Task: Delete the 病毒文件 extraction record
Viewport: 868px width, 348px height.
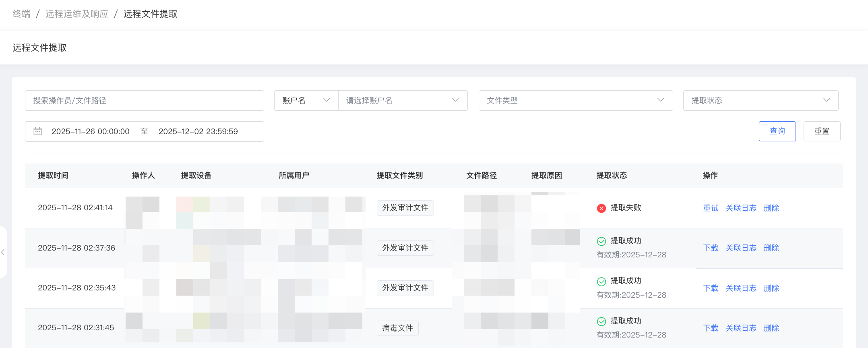Action: [x=771, y=328]
